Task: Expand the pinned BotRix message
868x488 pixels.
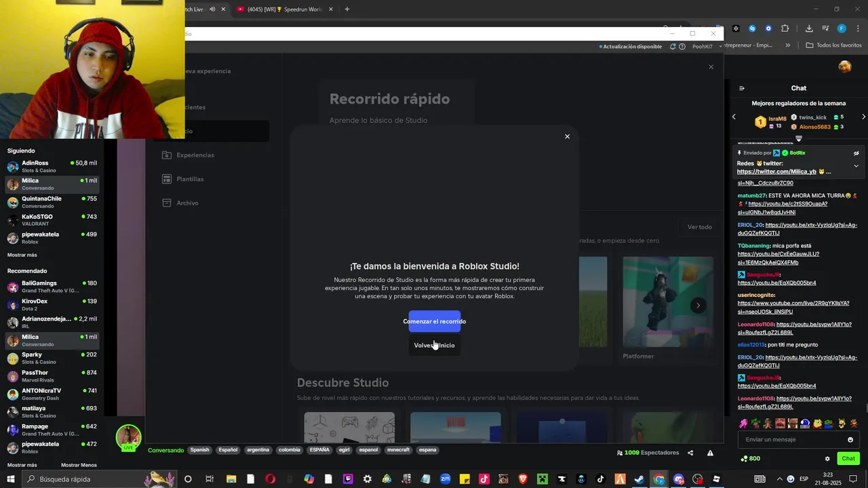Action: pos(856,165)
